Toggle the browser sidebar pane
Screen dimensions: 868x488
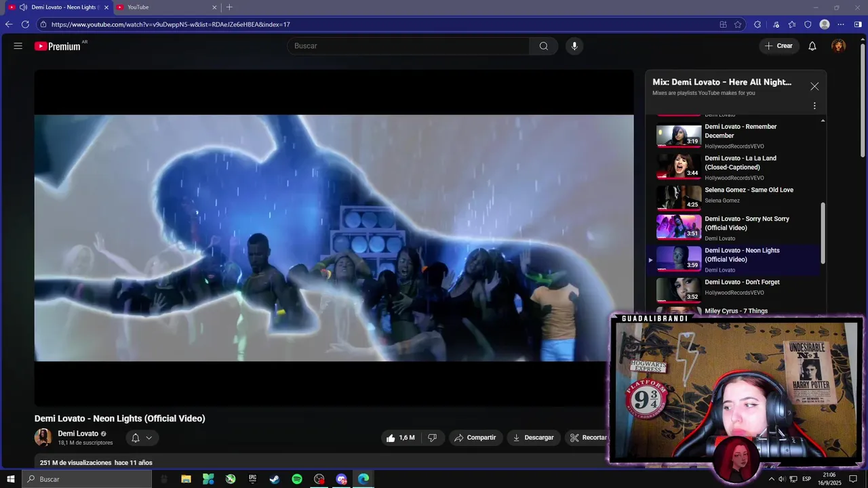[858, 24]
